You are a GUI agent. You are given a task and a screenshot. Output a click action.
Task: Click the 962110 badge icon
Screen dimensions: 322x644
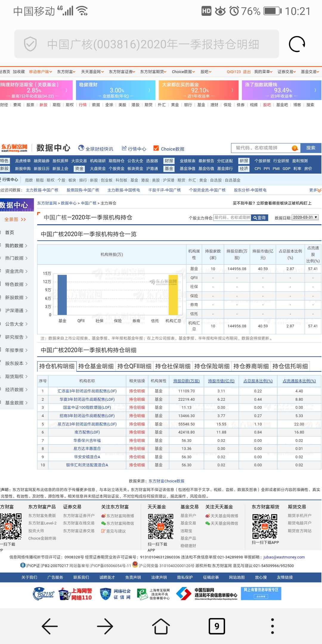[x=44, y=594]
